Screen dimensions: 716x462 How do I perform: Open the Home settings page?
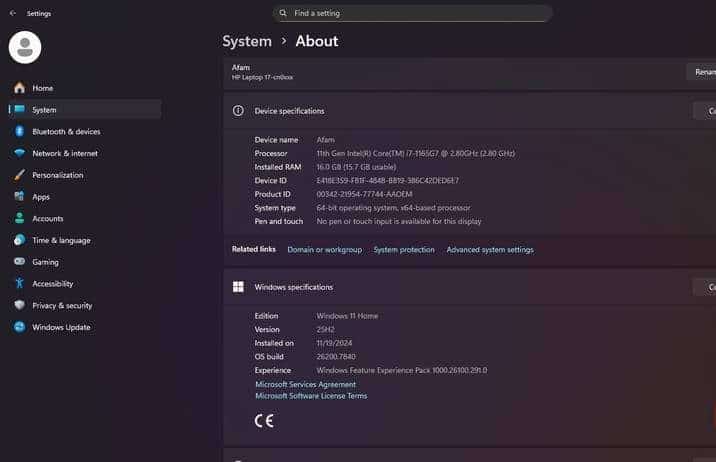(85, 88)
